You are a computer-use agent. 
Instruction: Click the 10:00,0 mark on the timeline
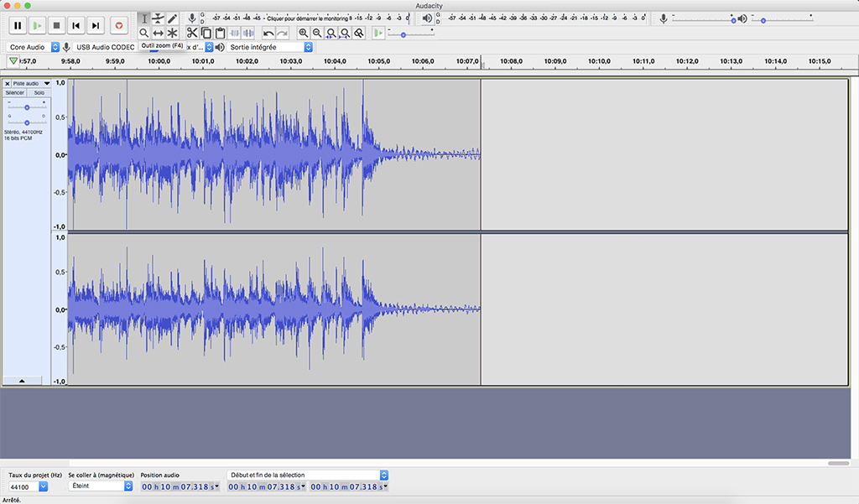159,61
